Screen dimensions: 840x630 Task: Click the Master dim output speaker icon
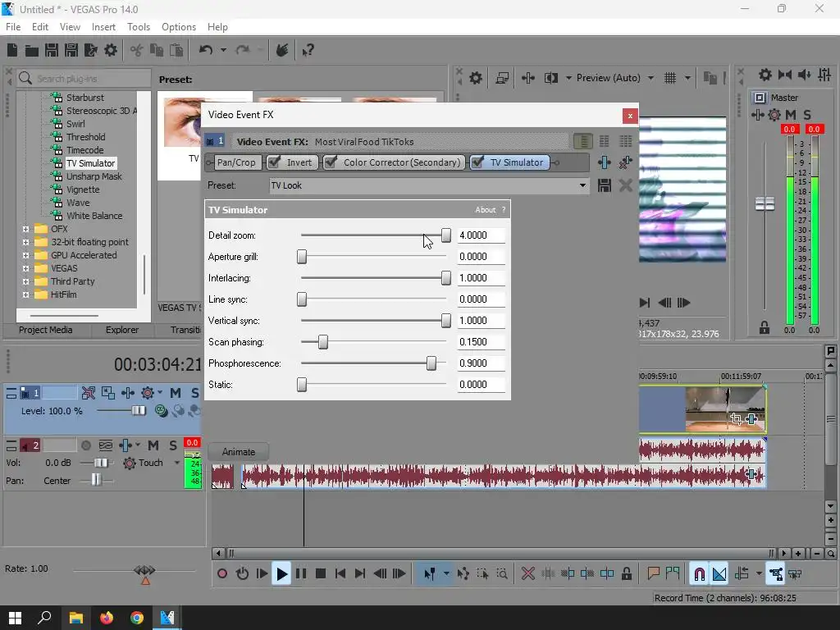click(804, 75)
